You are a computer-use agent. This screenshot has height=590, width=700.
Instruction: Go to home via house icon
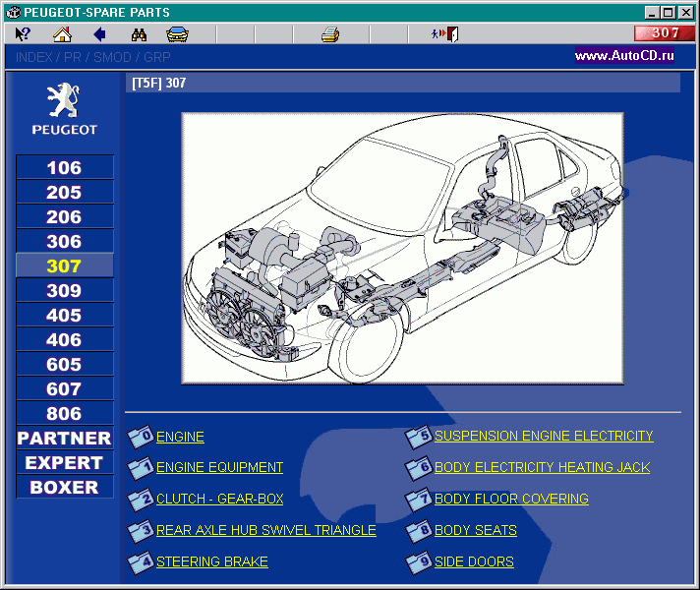click(62, 34)
